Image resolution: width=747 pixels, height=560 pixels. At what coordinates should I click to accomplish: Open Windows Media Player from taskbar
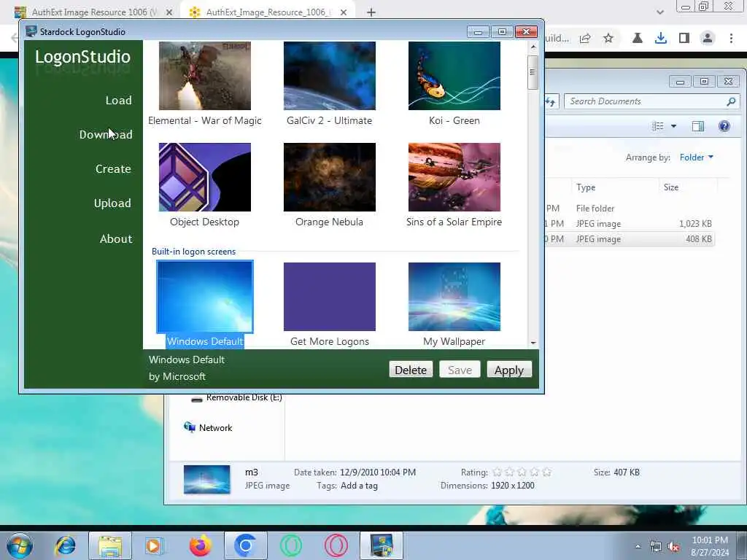coord(154,545)
